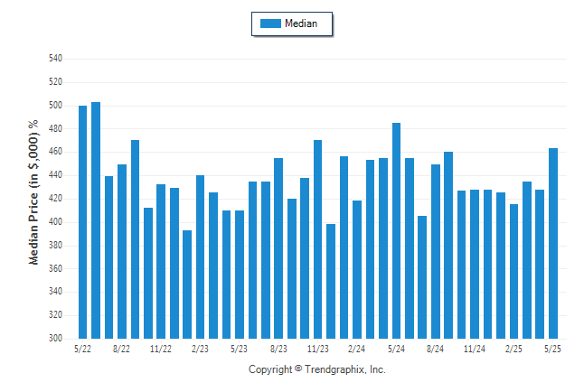
Task: Click the 400 y-axis value
Action: tap(55, 222)
